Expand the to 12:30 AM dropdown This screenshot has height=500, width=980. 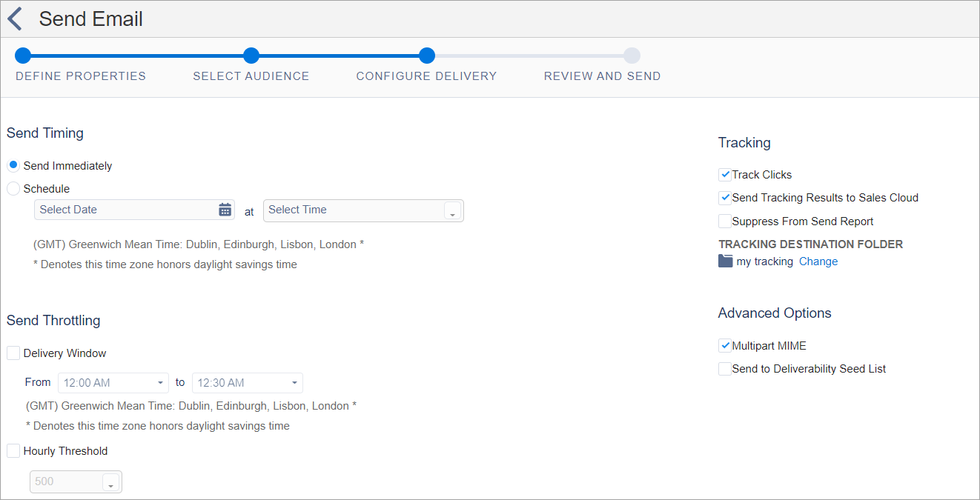[247, 383]
